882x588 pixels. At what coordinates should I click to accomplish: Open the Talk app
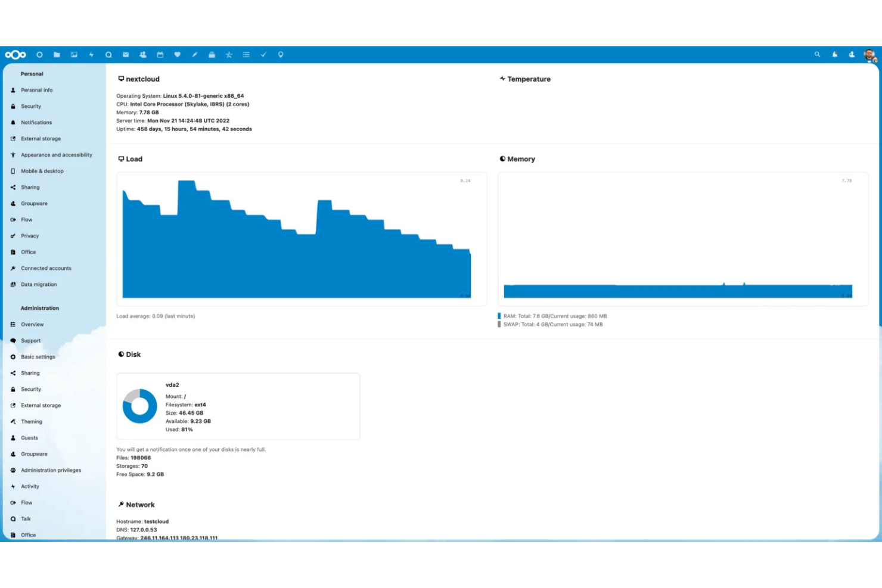click(108, 54)
